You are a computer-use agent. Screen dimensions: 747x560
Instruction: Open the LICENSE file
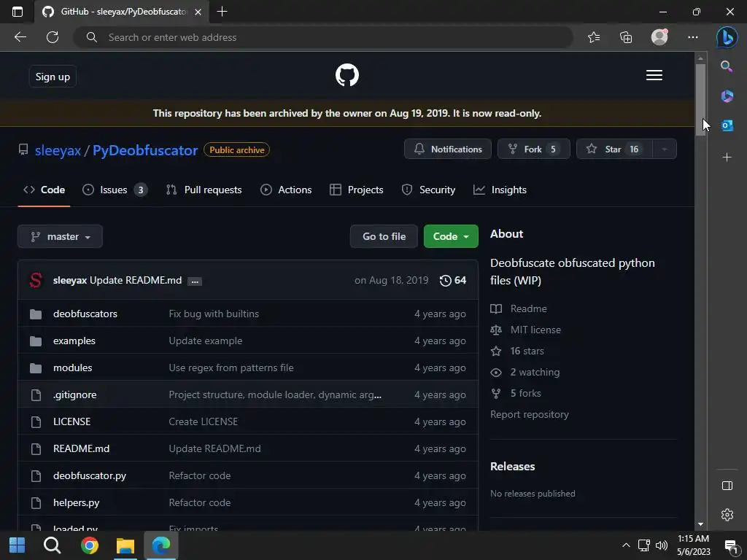tap(72, 422)
